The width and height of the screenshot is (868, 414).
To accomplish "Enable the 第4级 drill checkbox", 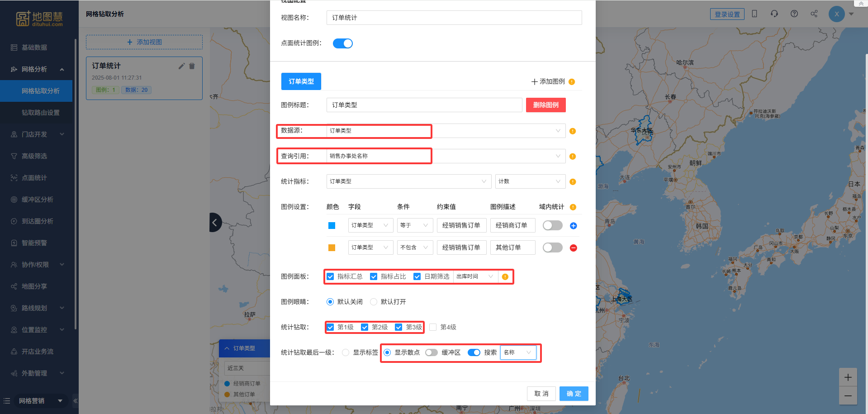I will [433, 327].
